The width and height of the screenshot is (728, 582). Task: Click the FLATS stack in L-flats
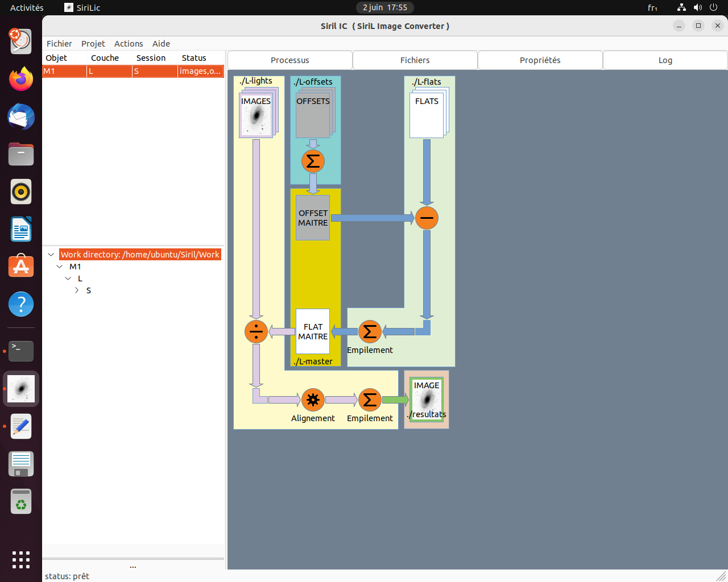tap(429, 113)
